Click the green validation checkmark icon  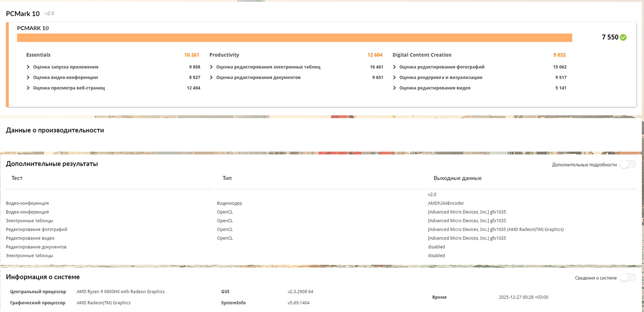pyautogui.click(x=623, y=37)
